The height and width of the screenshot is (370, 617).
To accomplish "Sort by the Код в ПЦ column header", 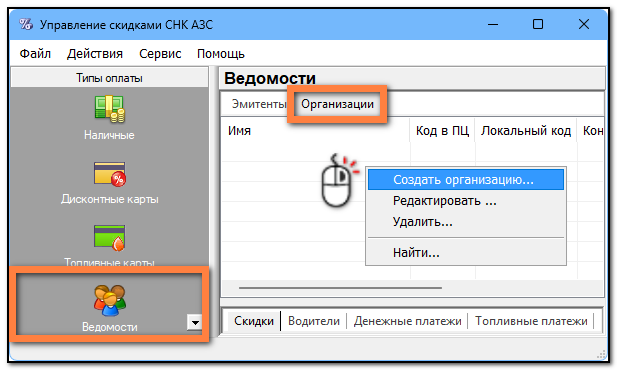I will [442, 130].
